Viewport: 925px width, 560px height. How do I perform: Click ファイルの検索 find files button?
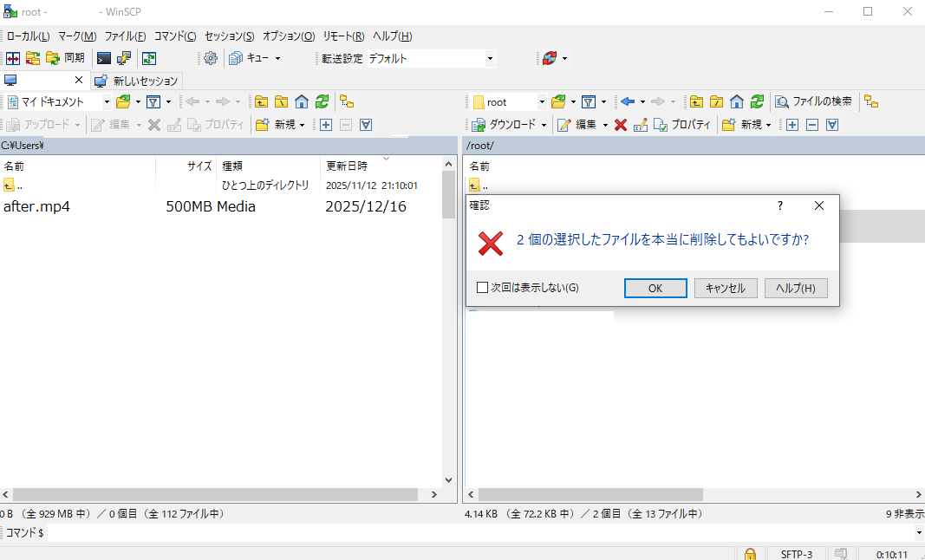tap(814, 101)
